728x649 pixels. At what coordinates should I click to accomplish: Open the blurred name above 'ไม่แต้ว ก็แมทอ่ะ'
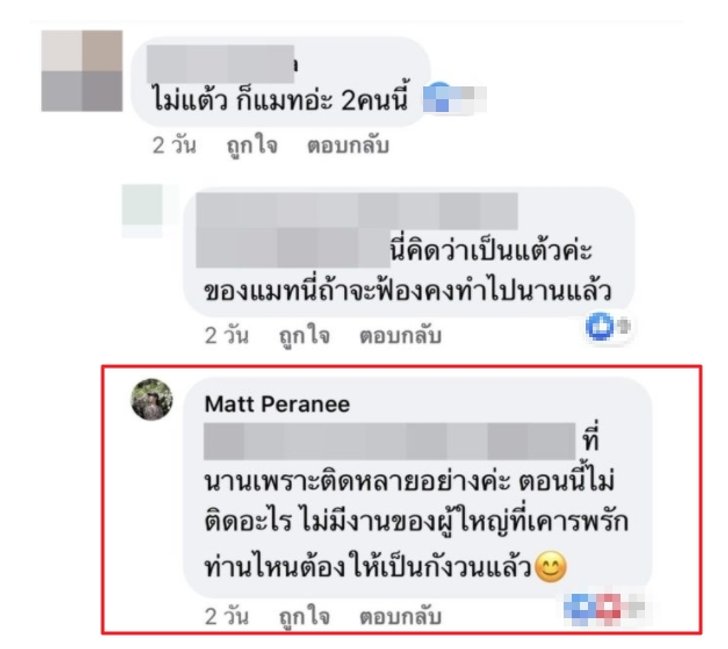[x=221, y=65]
